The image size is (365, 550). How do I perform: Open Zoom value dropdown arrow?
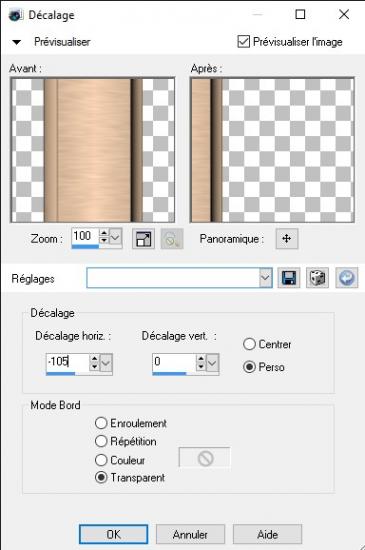[x=115, y=238]
